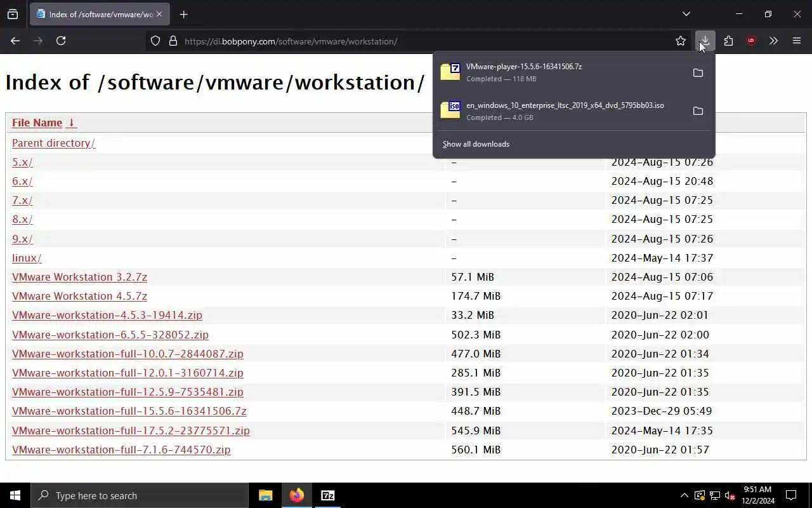The width and height of the screenshot is (812, 508).
Task: Click the taskbar search box
Action: point(140,495)
